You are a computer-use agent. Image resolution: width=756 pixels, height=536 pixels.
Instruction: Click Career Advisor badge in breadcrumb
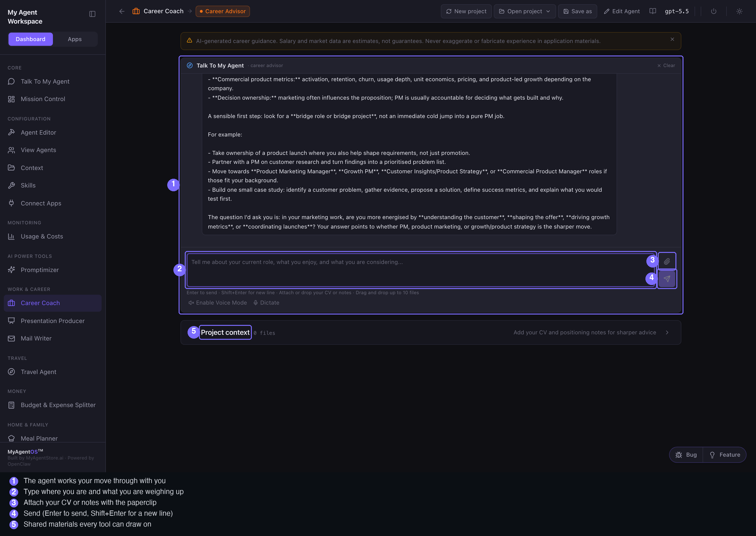223,11
